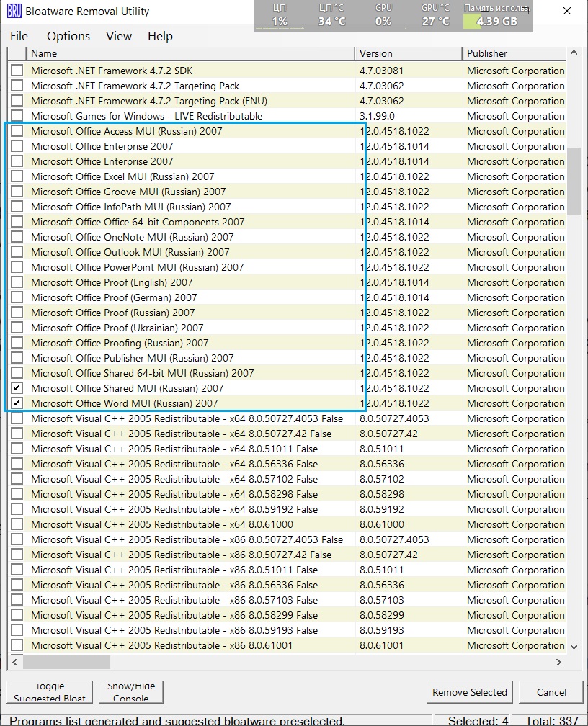Select Visual C++ 2005 x86 8.0.57103 False row
The image size is (588, 726).
pyautogui.click(x=287, y=599)
